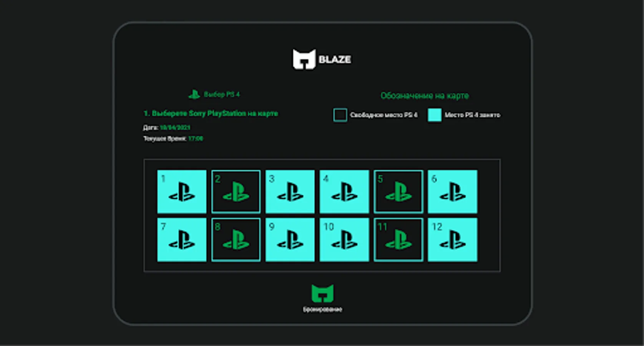The height and width of the screenshot is (346, 644).
Task: Select occupied PS4 station number 3
Action: pyautogui.click(x=290, y=191)
